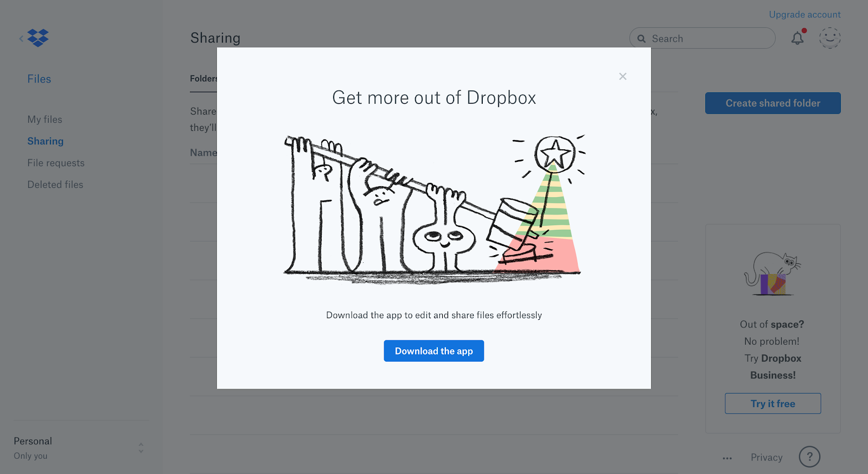868x474 pixels.
Task: Expand the Personal account switcher arrows
Action: click(141, 448)
